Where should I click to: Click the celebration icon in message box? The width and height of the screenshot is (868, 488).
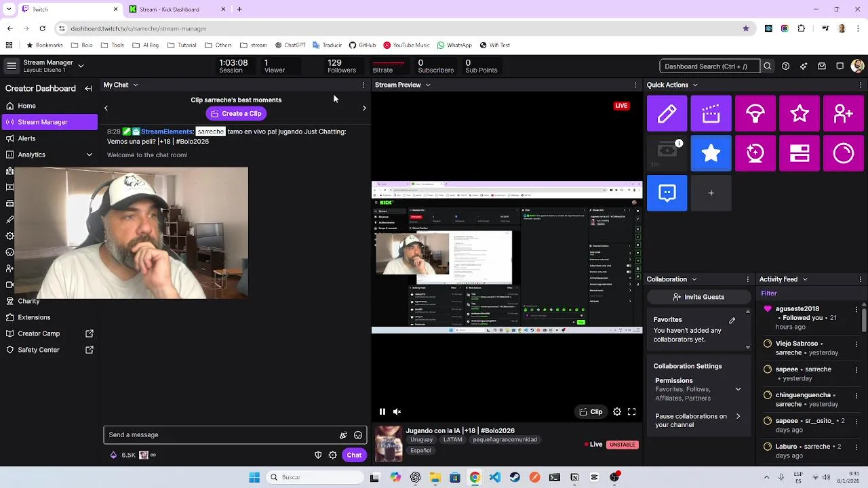click(344, 435)
